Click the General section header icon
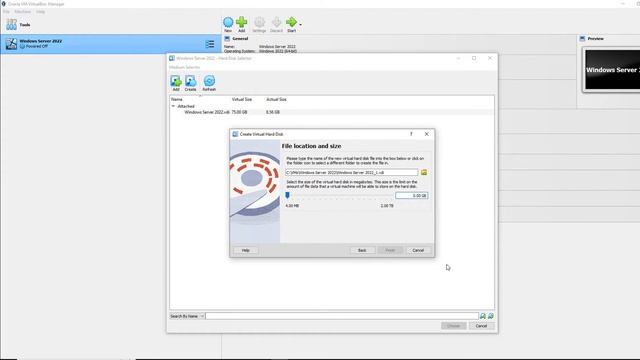 tap(227, 38)
